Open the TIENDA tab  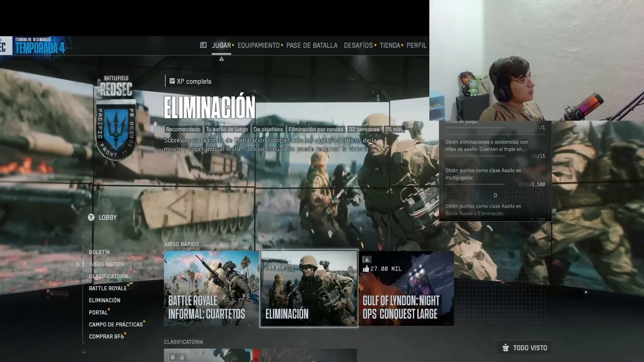coord(390,45)
